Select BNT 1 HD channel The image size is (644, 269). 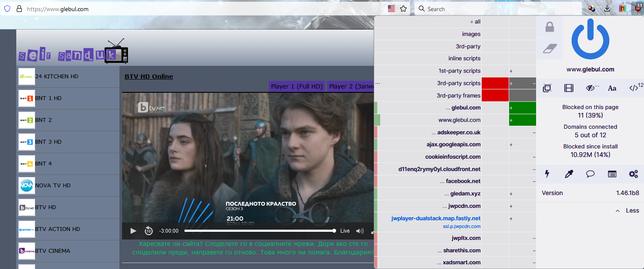[69, 98]
